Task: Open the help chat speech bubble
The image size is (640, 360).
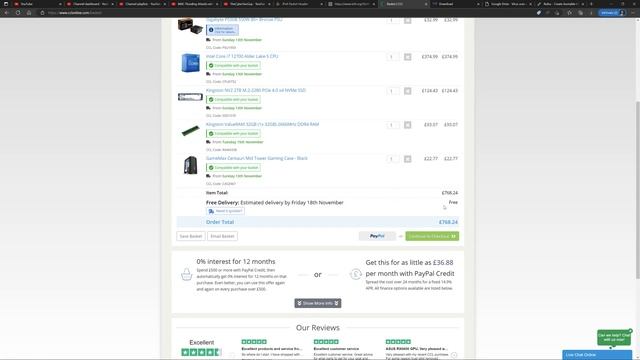Action: point(614,338)
